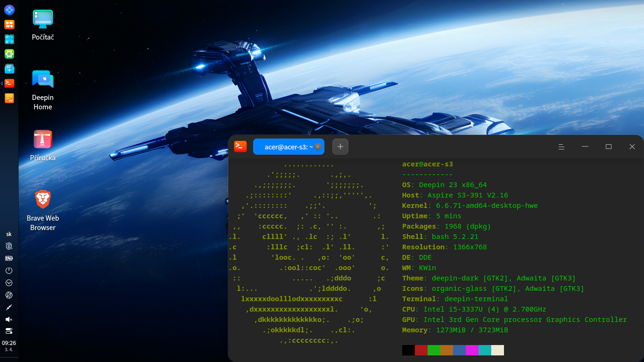Click the acer@acer-s3 header in output

click(x=428, y=164)
